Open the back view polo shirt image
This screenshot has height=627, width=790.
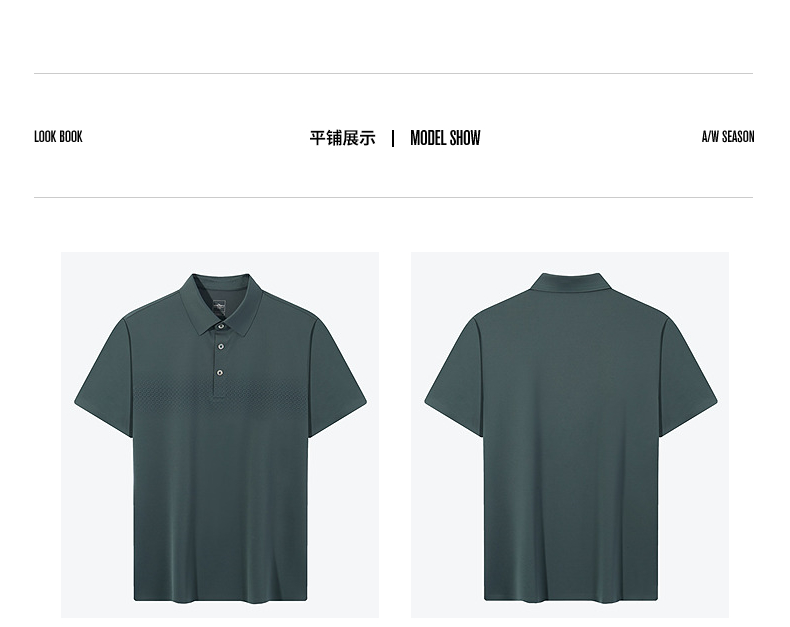click(x=570, y=435)
